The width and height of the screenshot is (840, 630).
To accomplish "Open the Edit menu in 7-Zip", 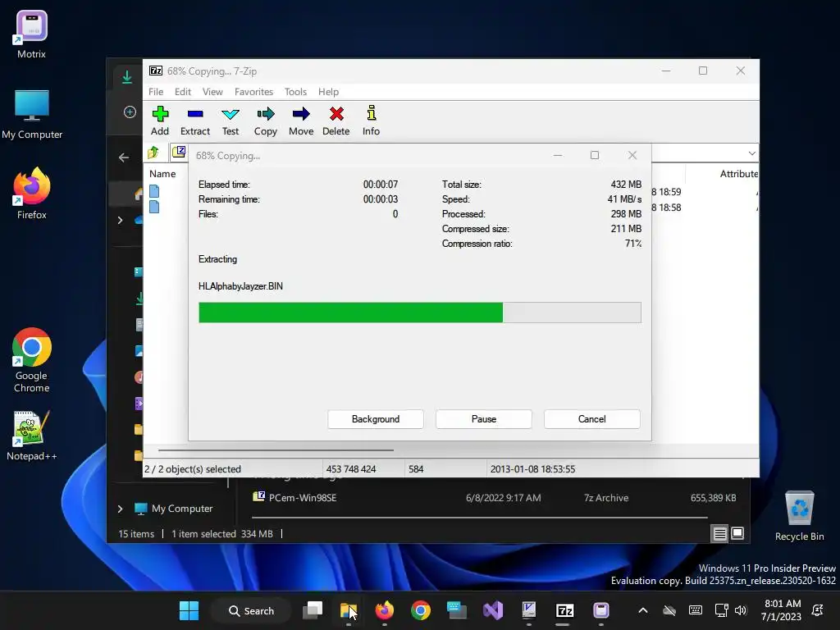I will point(183,92).
